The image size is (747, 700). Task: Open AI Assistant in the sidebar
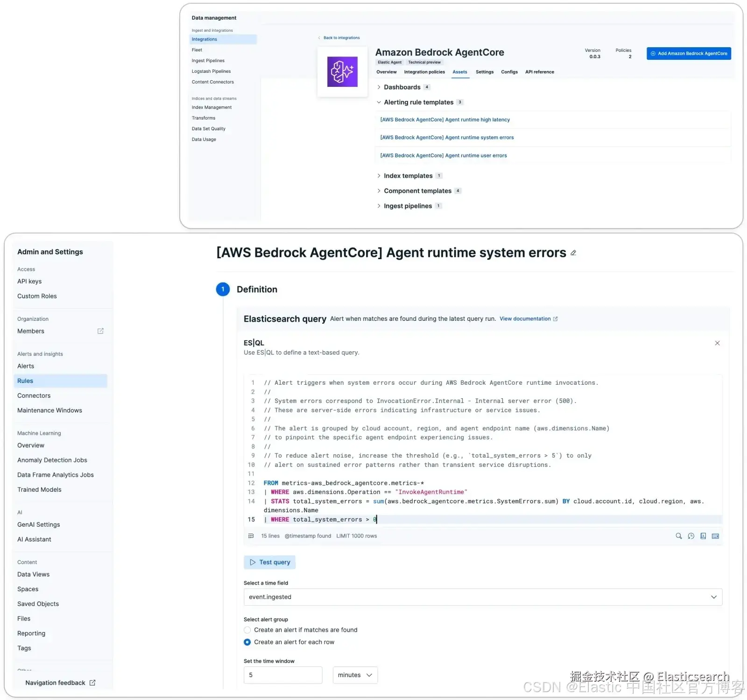click(34, 539)
